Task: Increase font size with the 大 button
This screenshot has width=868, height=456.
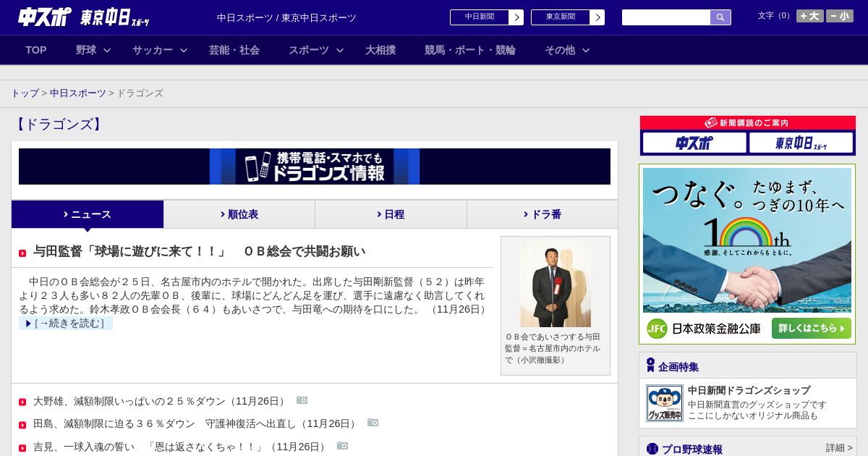Action: click(809, 16)
